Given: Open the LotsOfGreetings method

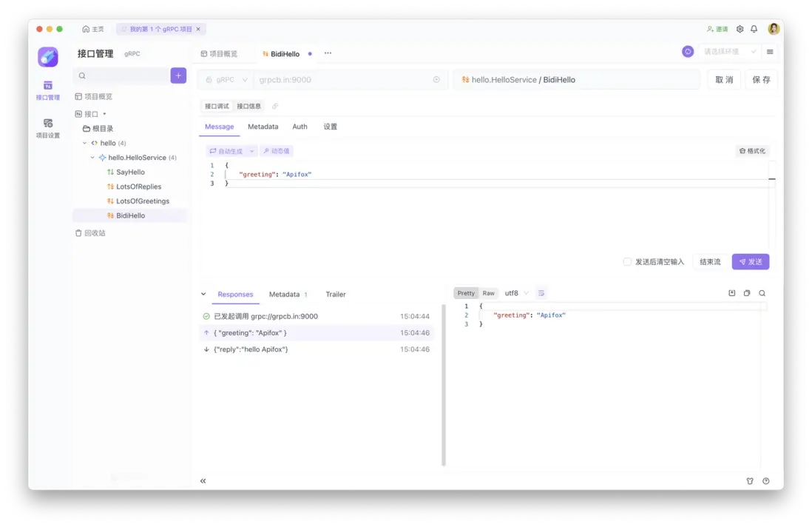Looking at the screenshot, I should (138, 201).
